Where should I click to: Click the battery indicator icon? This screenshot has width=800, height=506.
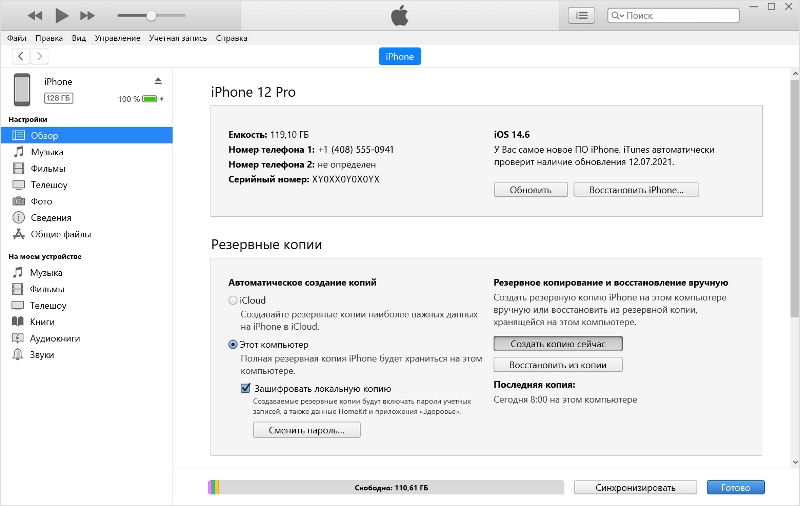(x=151, y=99)
